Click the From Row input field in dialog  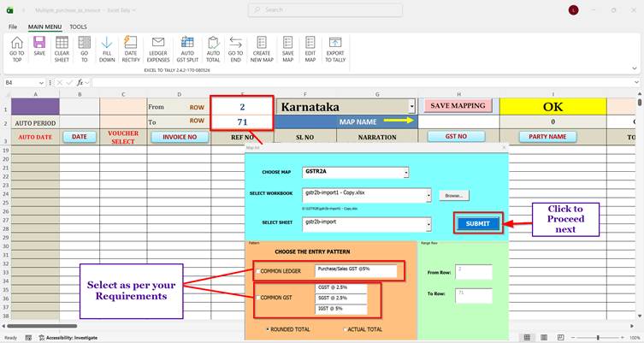tap(474, 272)
